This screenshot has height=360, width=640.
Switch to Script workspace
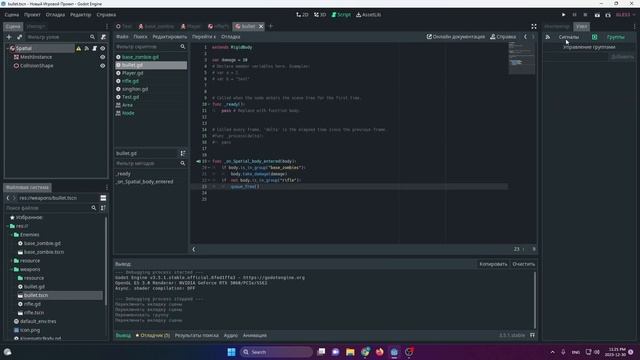coord(341,15)
